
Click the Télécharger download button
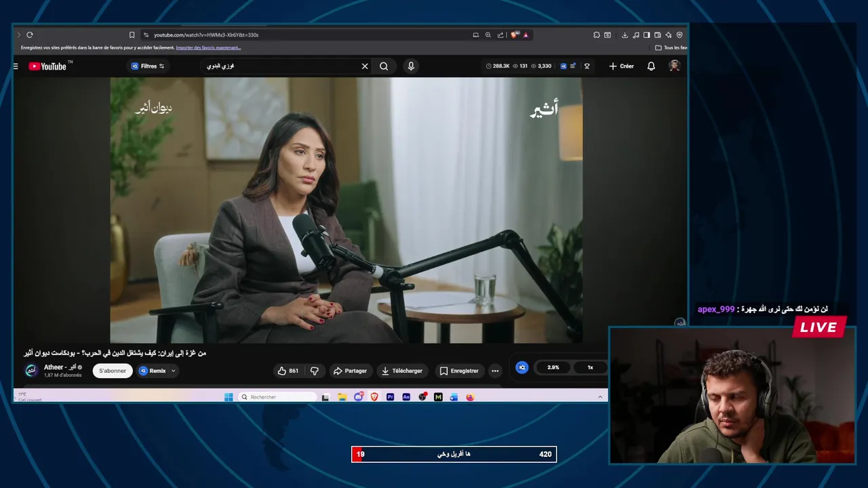pos(401,371)
